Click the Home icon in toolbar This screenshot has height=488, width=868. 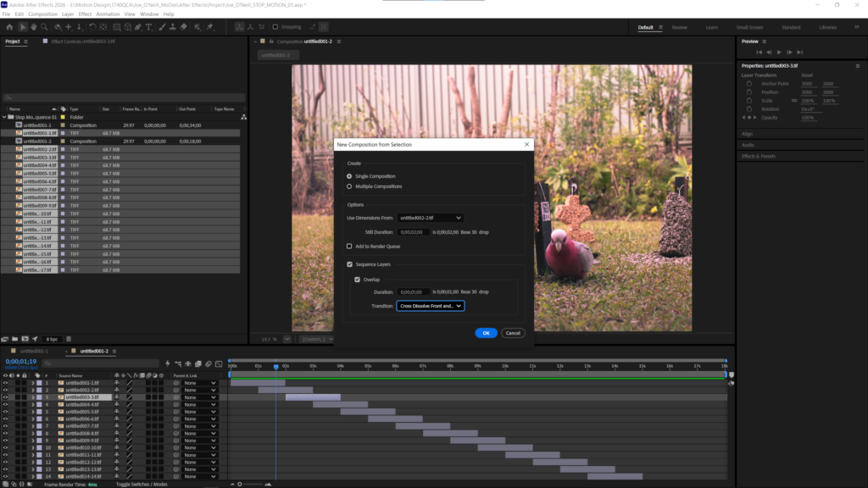click(9, 26)
